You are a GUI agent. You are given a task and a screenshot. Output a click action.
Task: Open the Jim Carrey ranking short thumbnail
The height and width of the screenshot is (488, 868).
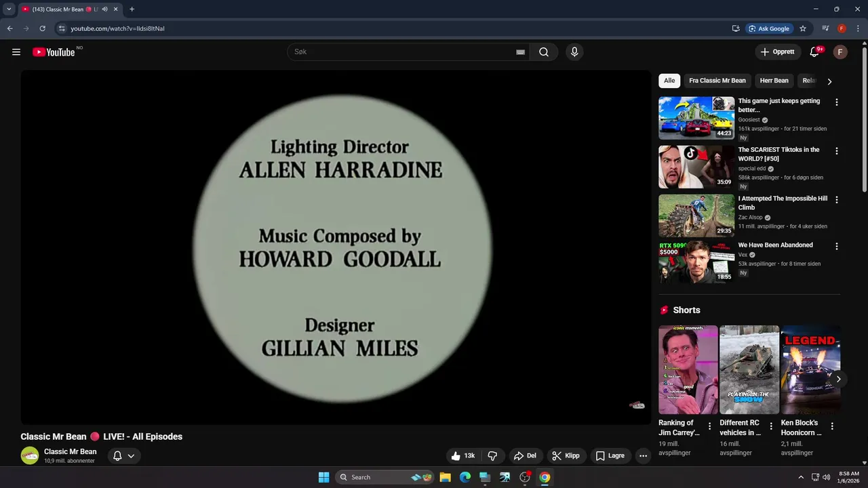click(688, 370)
